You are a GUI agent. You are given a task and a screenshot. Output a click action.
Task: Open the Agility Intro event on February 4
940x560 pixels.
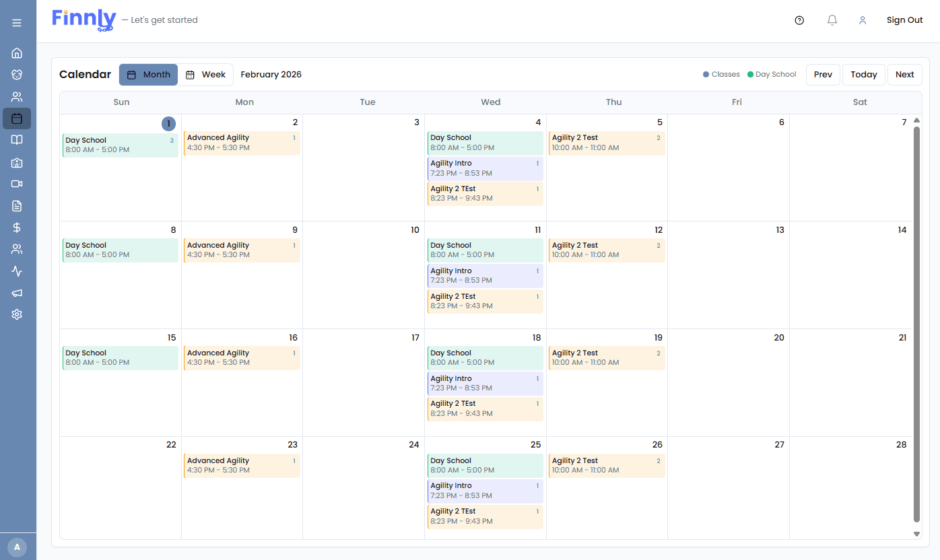click(x=485, y=168)
